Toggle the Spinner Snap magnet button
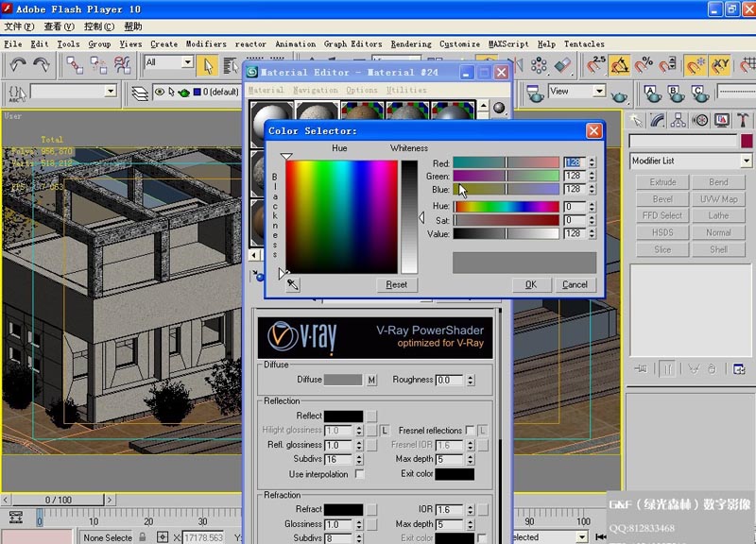Viewport: 756px width, 544px height. coord(667,65)
